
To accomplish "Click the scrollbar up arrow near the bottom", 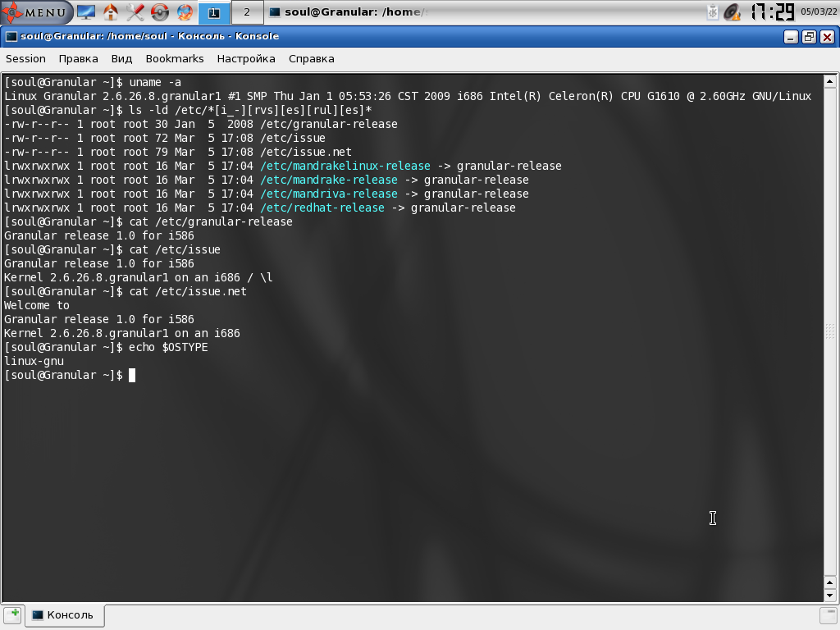I will pos(829,582).
